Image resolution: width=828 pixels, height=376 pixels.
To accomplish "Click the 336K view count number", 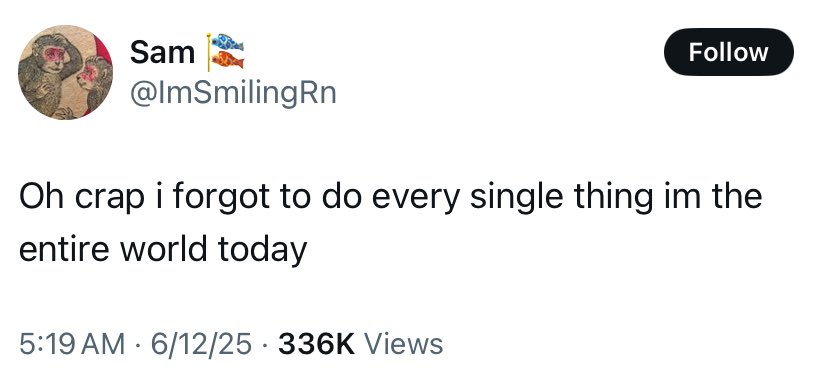I will click(x=316, y=344).
